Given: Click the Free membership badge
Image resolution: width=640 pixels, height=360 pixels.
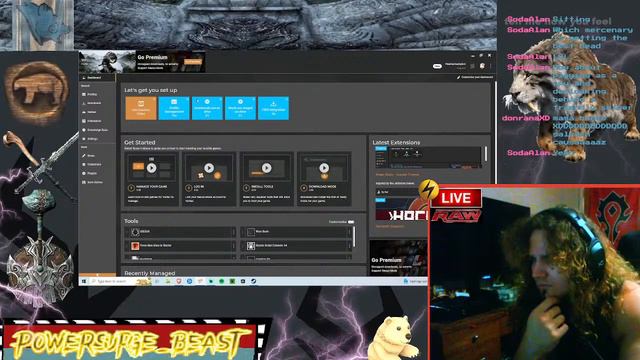Looking at the screenshot, I should [x=437, y=66].
